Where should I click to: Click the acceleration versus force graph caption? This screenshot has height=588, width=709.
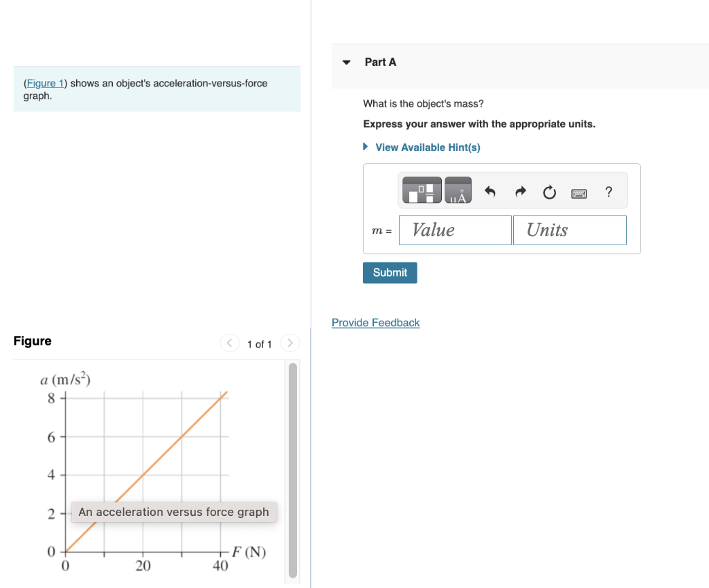coord(173,512)
